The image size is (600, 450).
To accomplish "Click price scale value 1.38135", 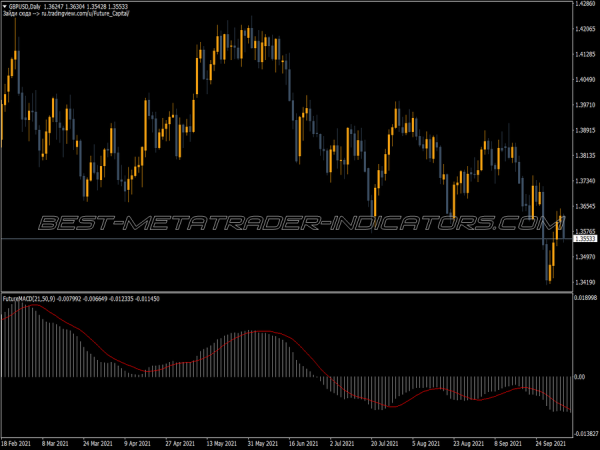I will 585,155.
